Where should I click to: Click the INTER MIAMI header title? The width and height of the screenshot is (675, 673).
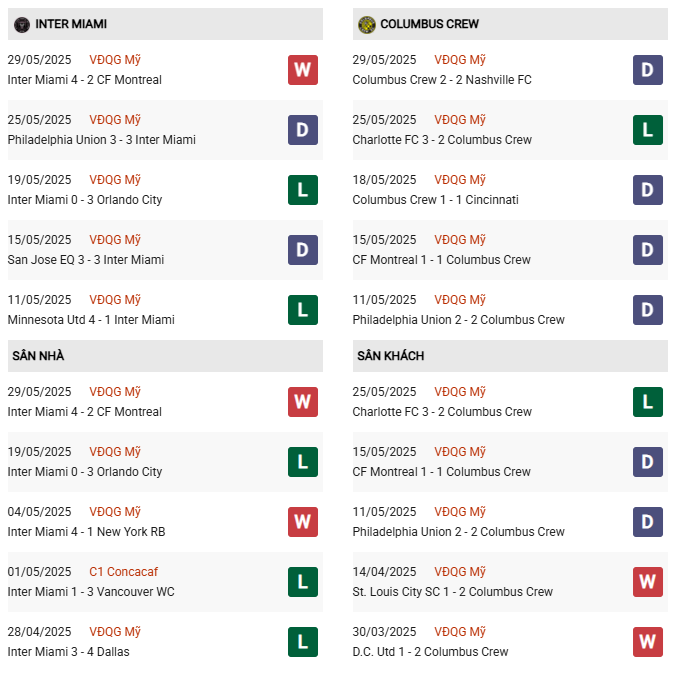click(71, 24)
